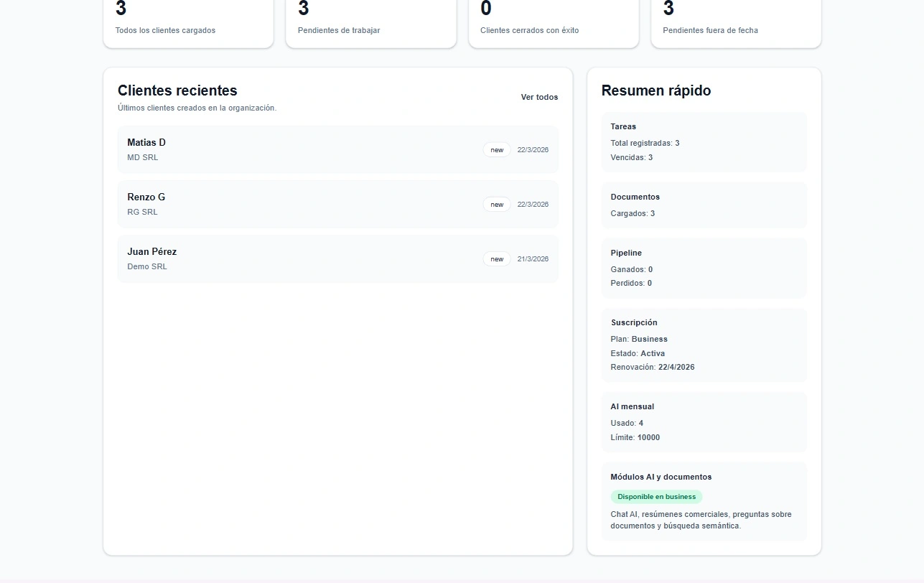Open the Juan Pérez client row
This screenshot has width=924, height=583.
337,258
